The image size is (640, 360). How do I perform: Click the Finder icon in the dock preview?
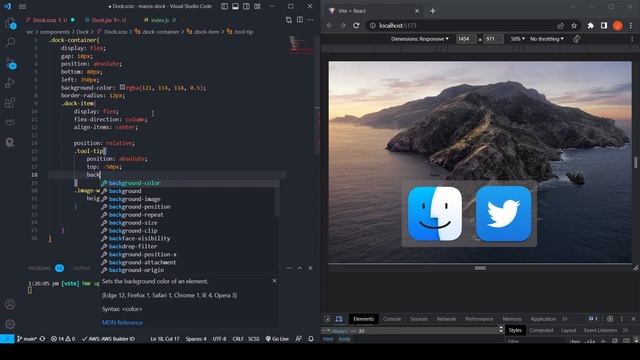[x=435, y=213]
